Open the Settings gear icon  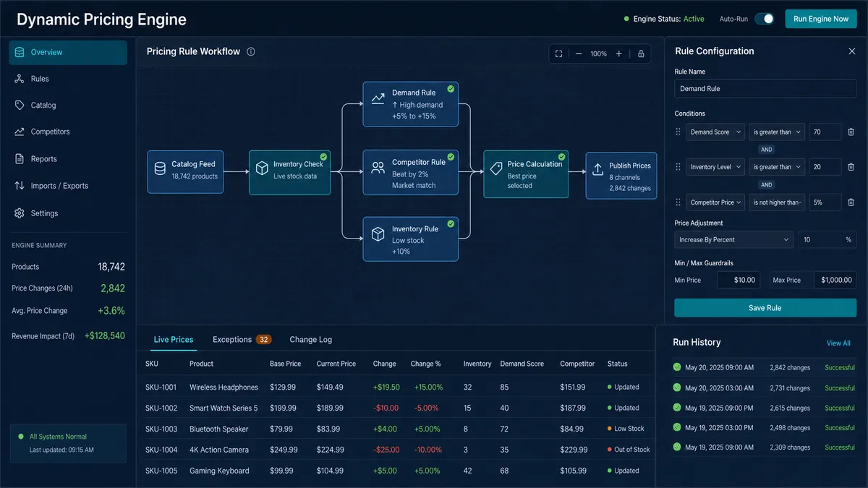(x=20, y=213)
